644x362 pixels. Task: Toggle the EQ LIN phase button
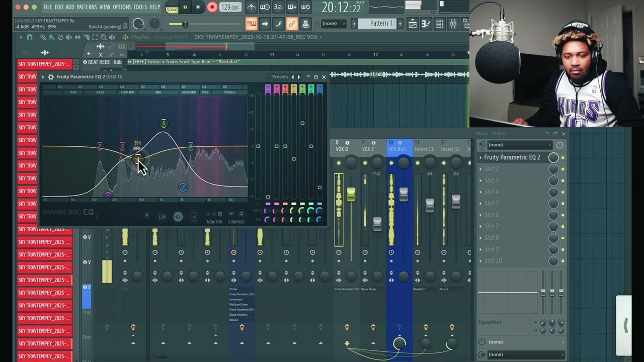162,217
